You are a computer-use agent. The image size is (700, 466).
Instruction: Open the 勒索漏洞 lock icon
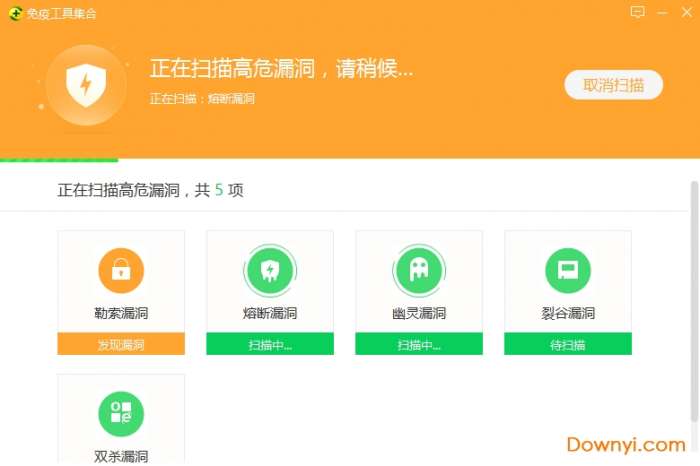tap(121, 270)
